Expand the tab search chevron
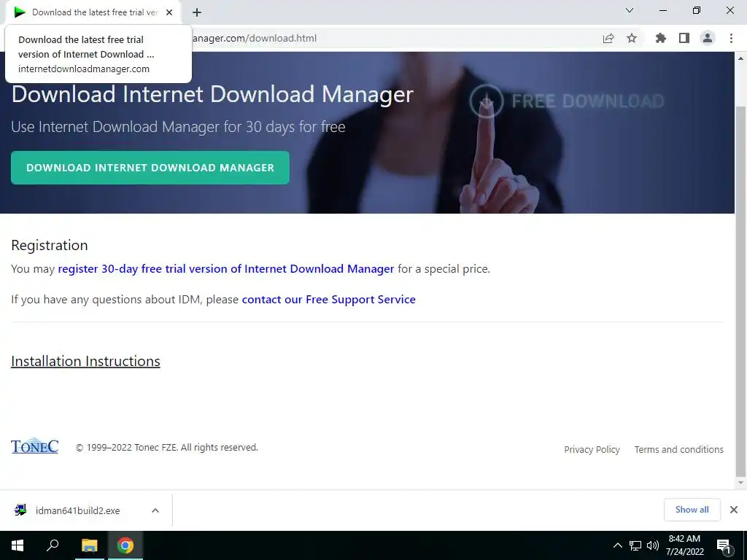The image size is (747, 560). (630, 10)
